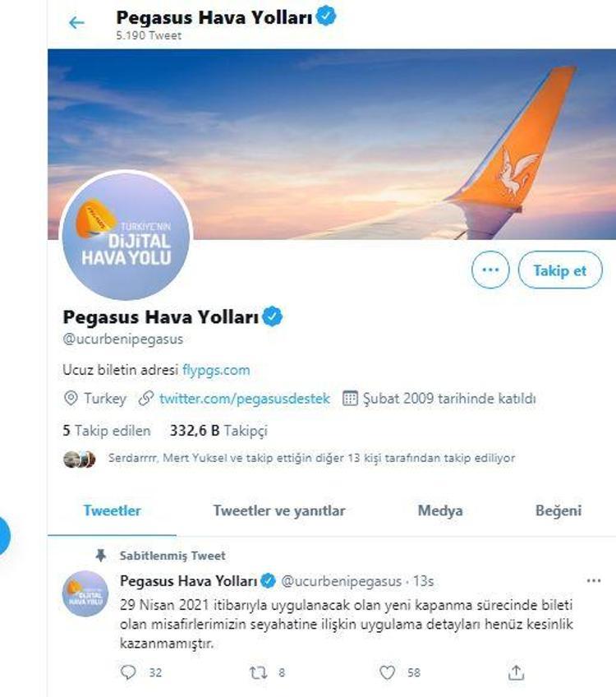The width and height of the screenshot is (616, 697).
Task: Open the 332,6 B Takipçi list
Action: pyautogui.click(x=218, y=430)
